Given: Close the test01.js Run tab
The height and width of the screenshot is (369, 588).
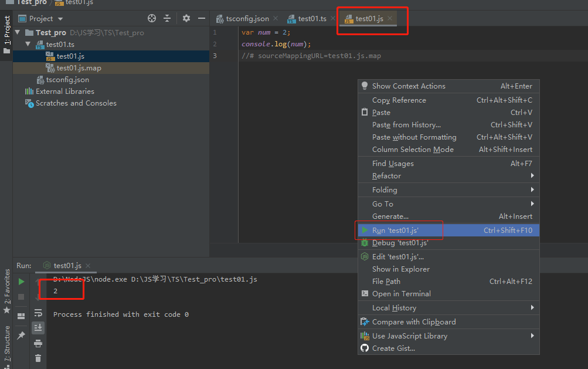Looking at the screenshot, I should click(x=88, y=266).
